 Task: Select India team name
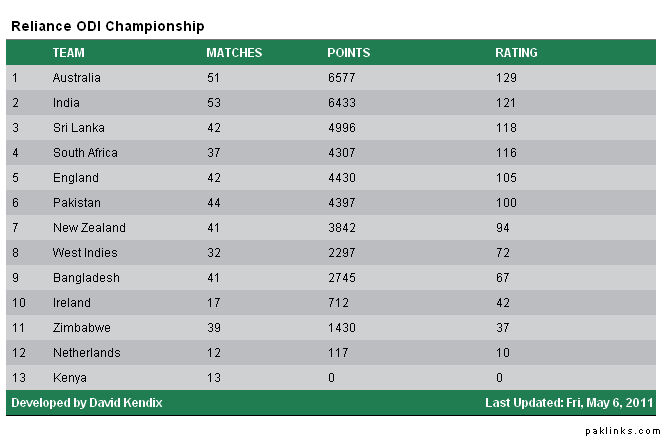point(66,103)
